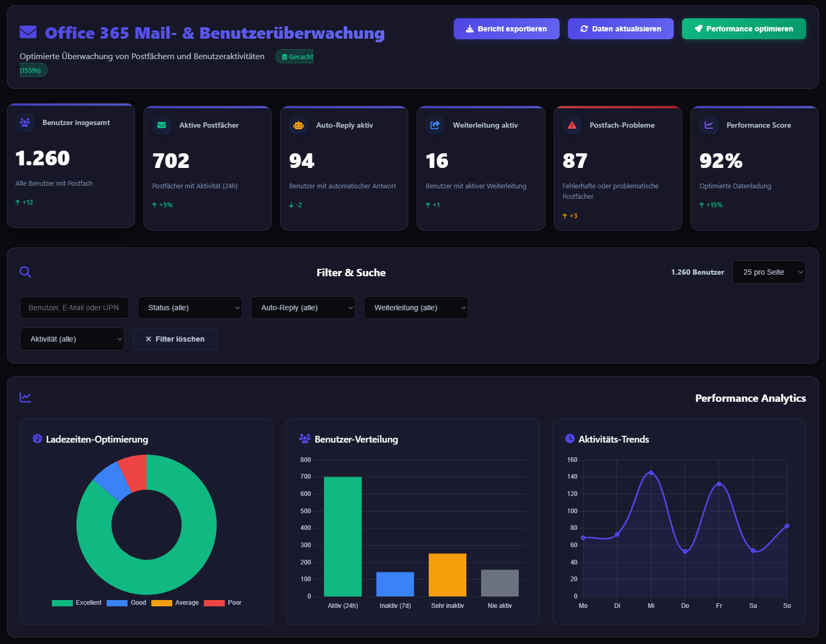This screenshot has height=644, width=826.
Task: Click the Performance Analytics heading
Action: (x=750, y=398)
